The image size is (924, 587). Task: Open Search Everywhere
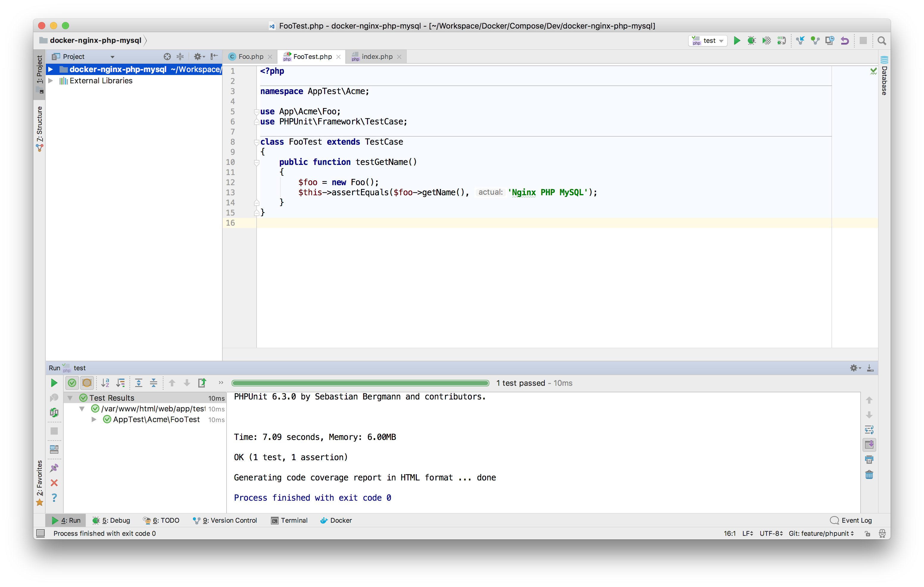pos(881,41)
